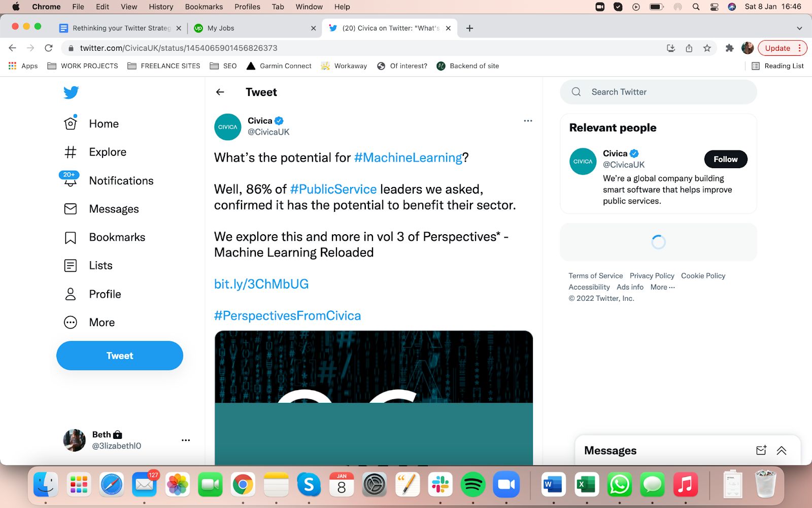Open tweet options three-dot menu
812x508 pixels.
pos(528,121)
